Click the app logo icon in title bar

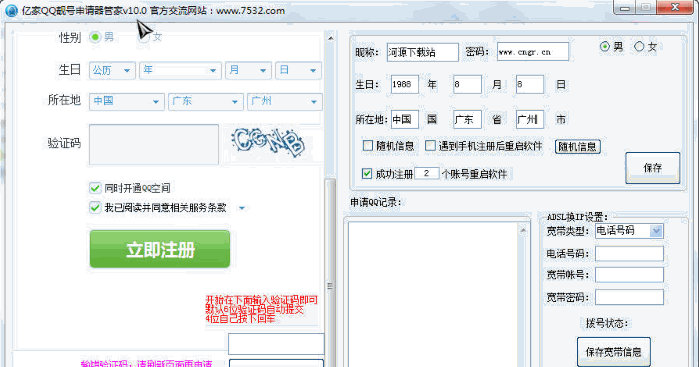(11, 10)
